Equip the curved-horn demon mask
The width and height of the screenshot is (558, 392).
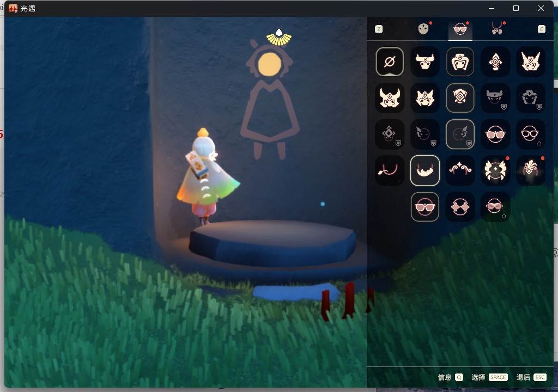(x=389, y=98)
